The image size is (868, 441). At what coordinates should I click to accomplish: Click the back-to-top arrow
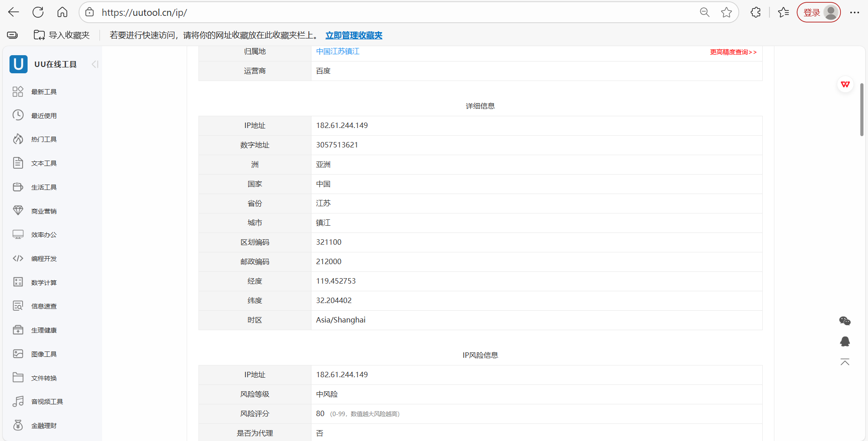coord(844,362)
